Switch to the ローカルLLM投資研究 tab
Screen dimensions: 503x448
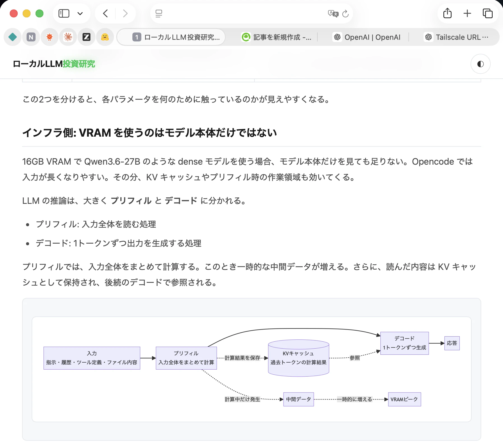tap(171, 37)
